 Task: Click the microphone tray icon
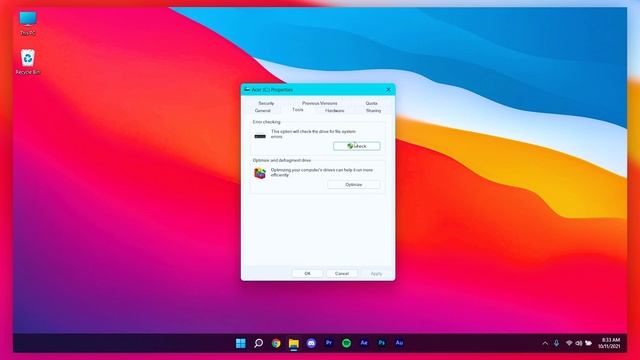click(556, 343)
